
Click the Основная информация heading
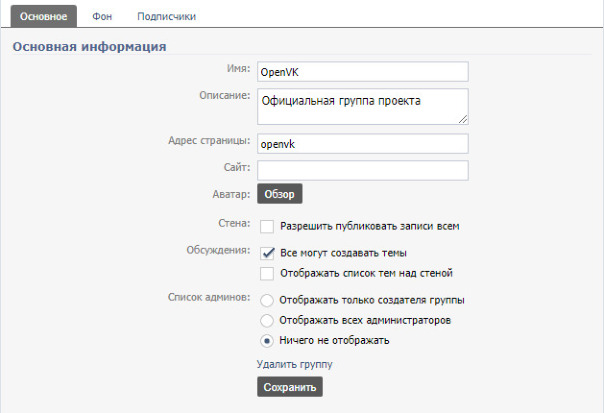tap(89, 47)
